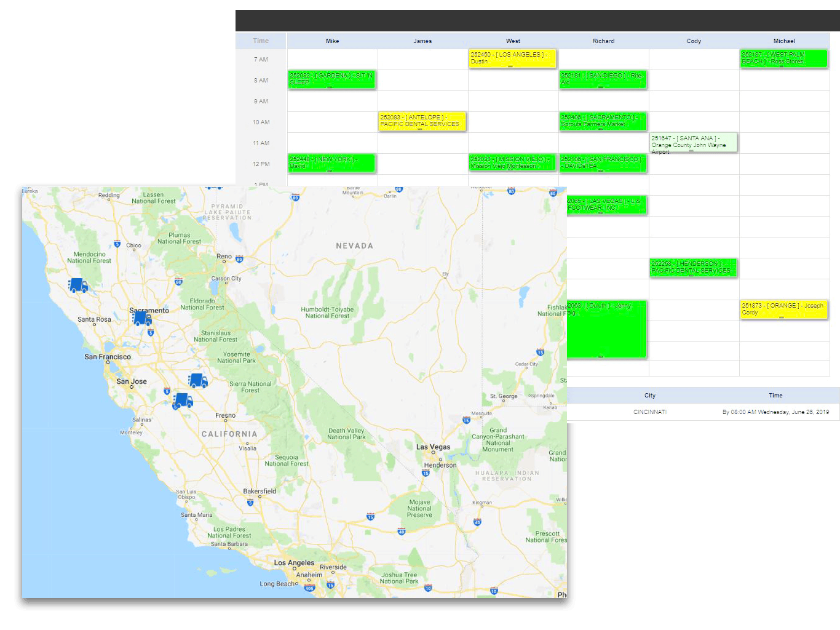Click the upper truck icon near Sierra National Forest
The image size is (840, 630).
pyautogui.click(x=197, y=381)
